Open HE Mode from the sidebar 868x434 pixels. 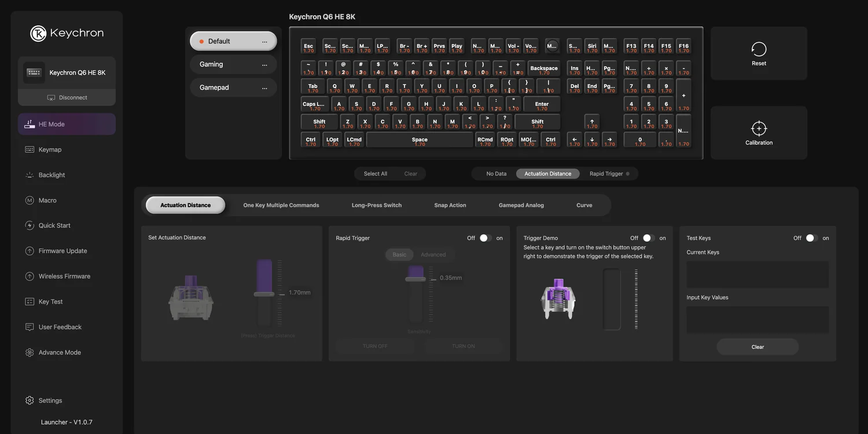click(67, 124)
